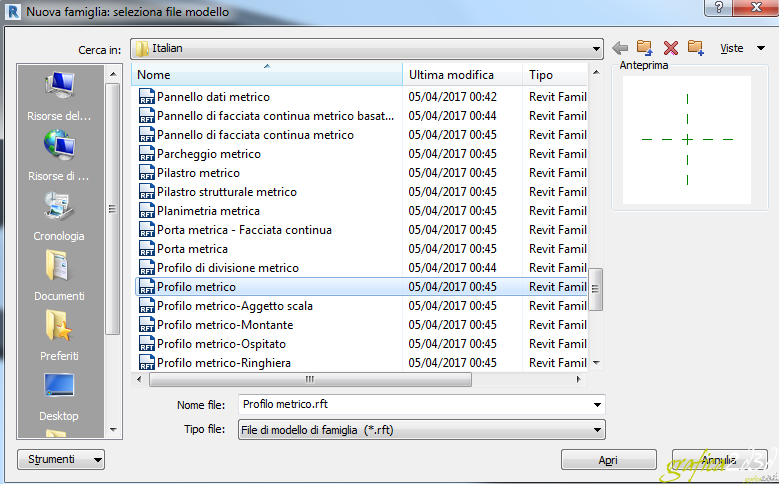The height and width of the screenshot is (484, 779).
Task: Sort by Ultima modifica column header
Action: [x=462, y=75]
